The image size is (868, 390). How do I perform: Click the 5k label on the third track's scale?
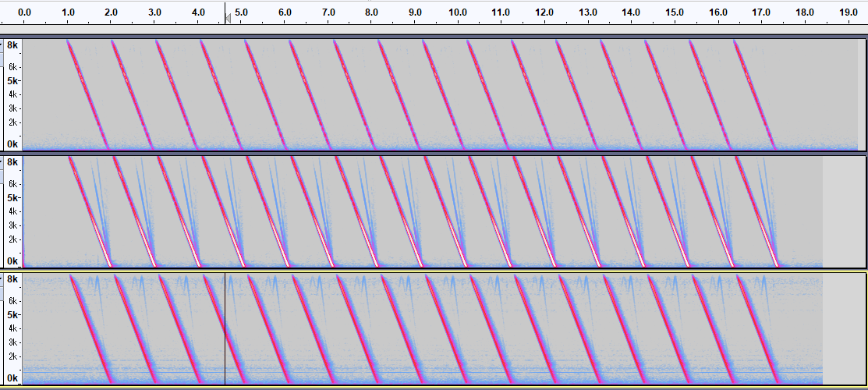[x=14, y=314]
